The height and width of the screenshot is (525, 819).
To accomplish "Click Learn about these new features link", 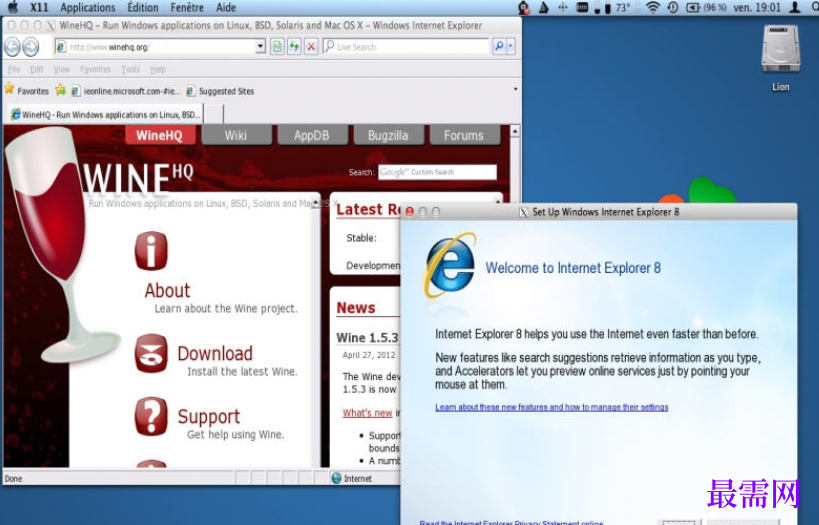I will click(552, 407).
